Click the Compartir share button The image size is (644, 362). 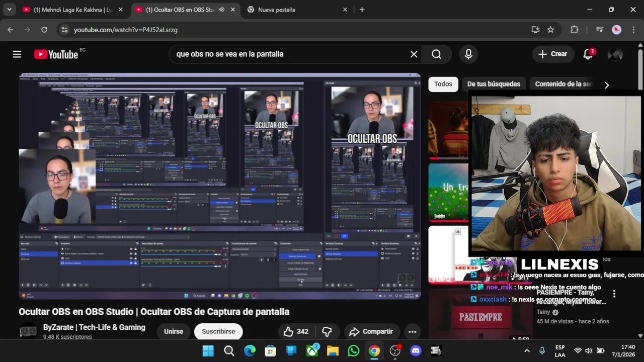point(371,331)
